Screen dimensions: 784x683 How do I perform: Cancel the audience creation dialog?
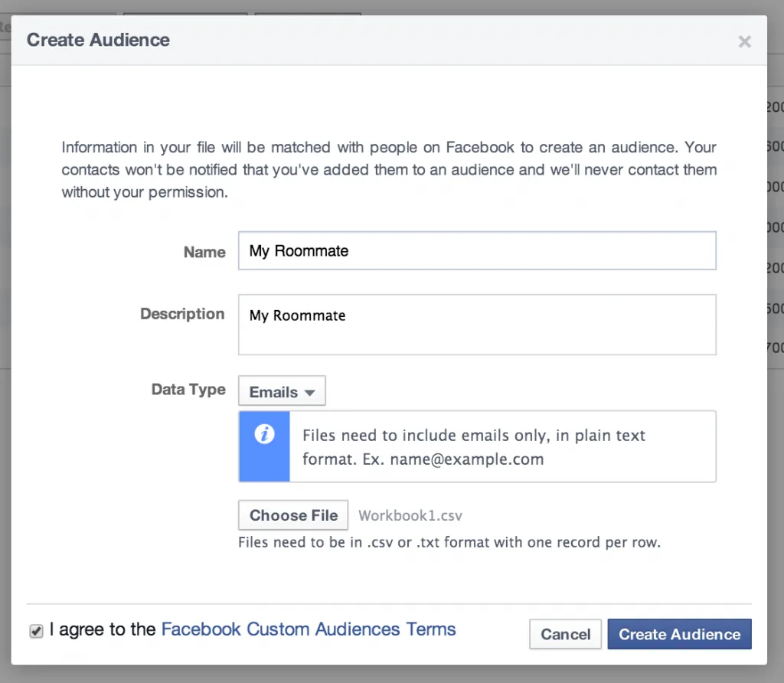565,634
